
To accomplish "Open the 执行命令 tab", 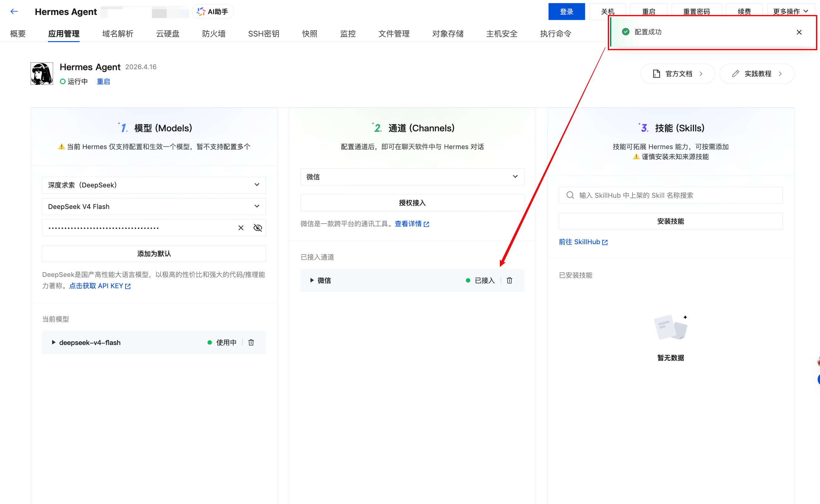I will 555,34.
